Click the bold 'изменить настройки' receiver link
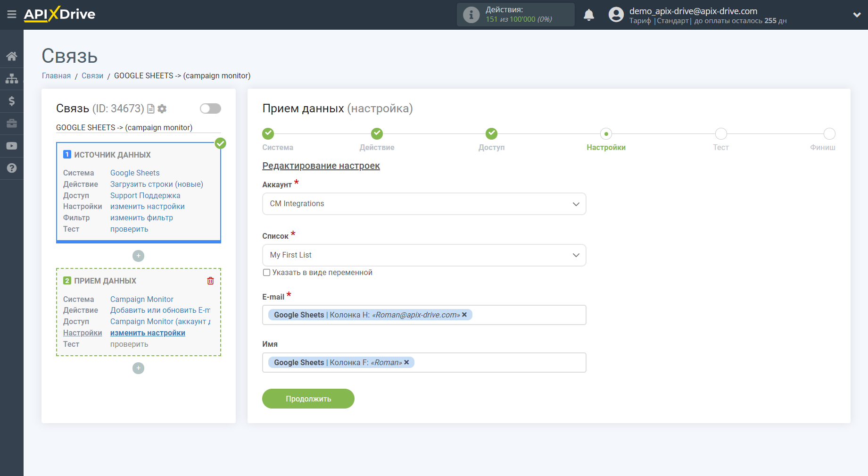This screenshot has height=476, width=868. pos(148,333)
